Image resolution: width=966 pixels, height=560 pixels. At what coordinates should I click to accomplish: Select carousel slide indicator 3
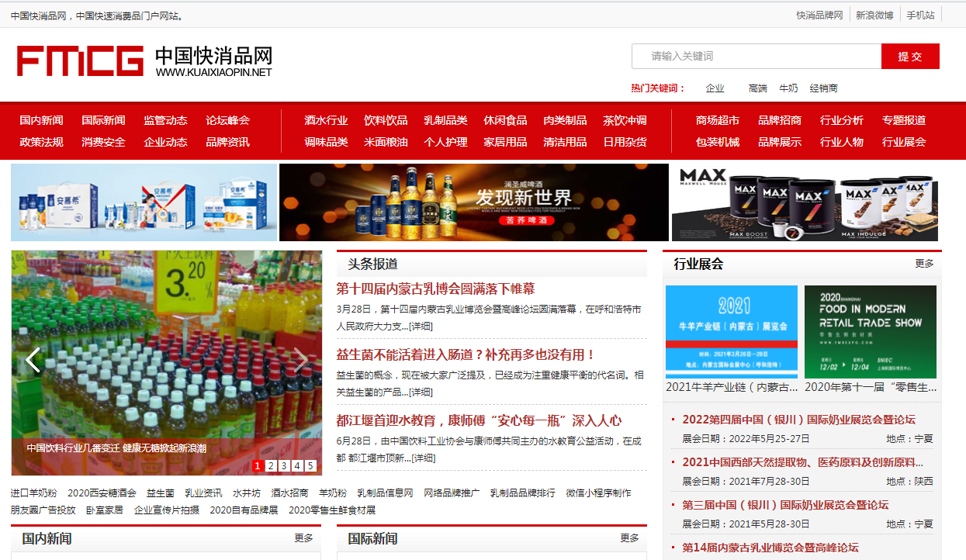coord(284,466)
